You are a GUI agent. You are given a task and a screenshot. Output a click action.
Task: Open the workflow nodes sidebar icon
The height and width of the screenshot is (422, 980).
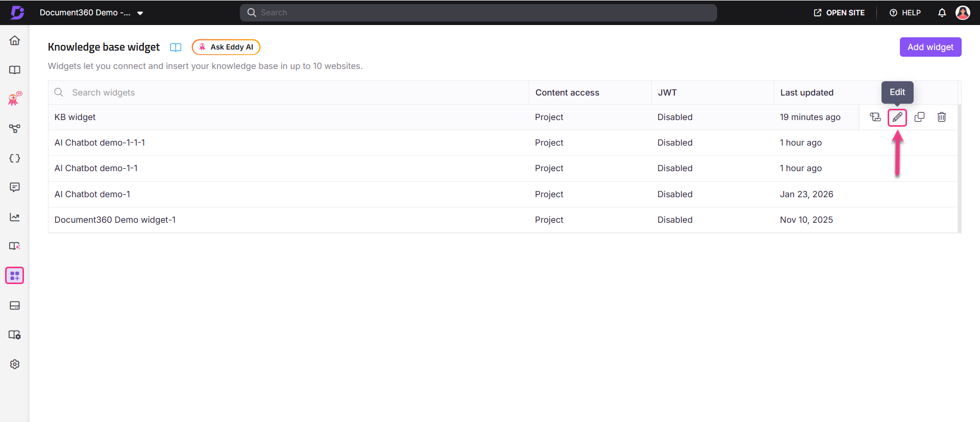point(15,129)
